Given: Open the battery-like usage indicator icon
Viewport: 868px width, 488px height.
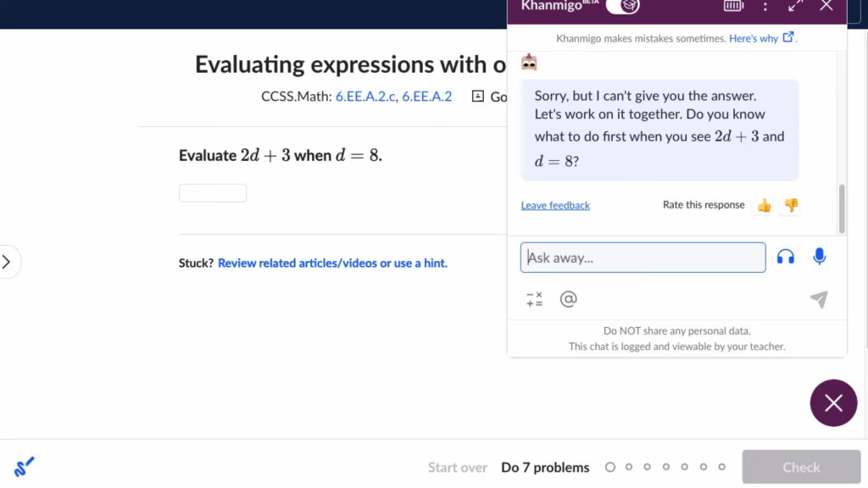Looking at the screenshot, I should [x=733, y=6].
